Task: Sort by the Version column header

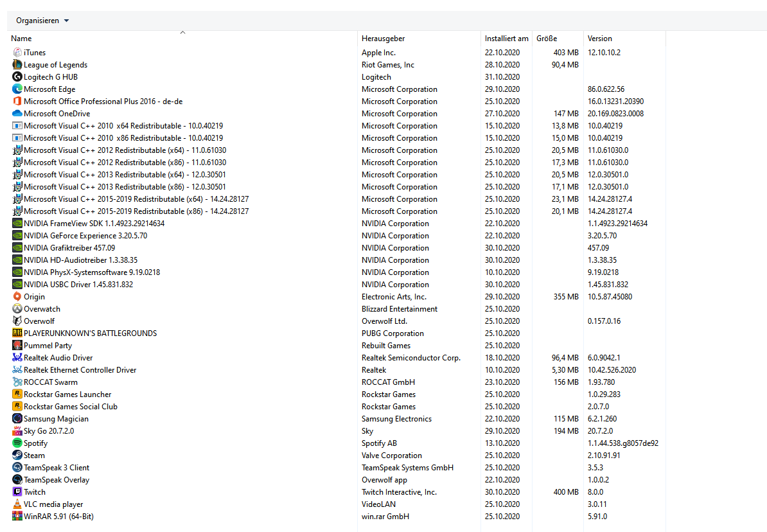Action: pyautogui.click(x=600, y=38)
